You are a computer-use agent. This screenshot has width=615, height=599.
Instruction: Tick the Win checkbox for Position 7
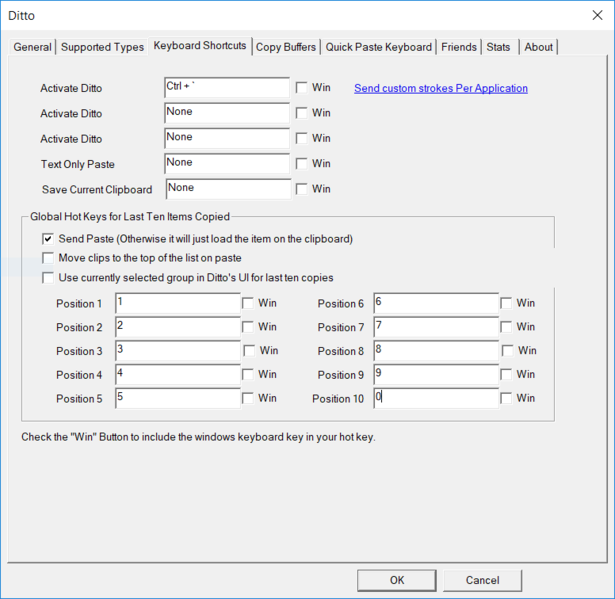[x=506, y=327]
